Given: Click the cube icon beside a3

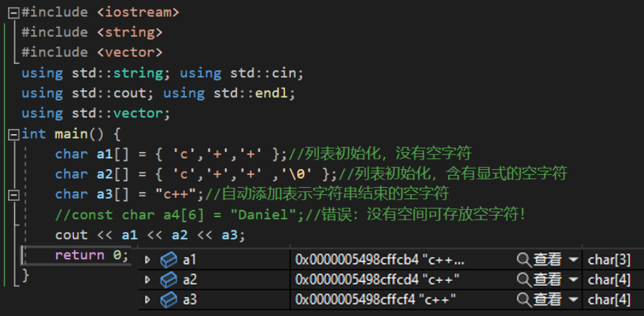Looking at the screenshot, I should [168, 300].
